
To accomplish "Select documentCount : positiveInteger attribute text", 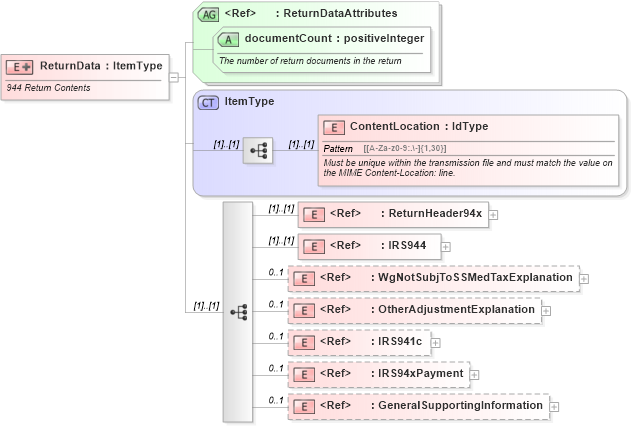I will (x=334, y=38).
